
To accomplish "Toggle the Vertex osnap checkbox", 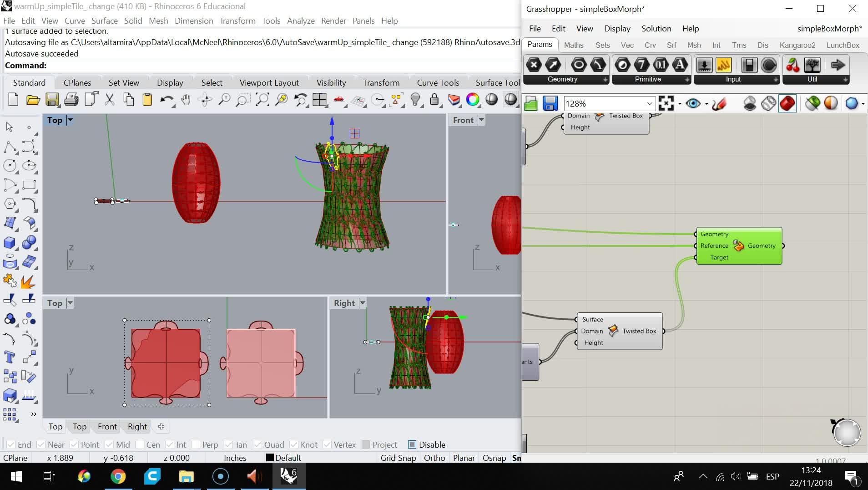I will [327, 444].
